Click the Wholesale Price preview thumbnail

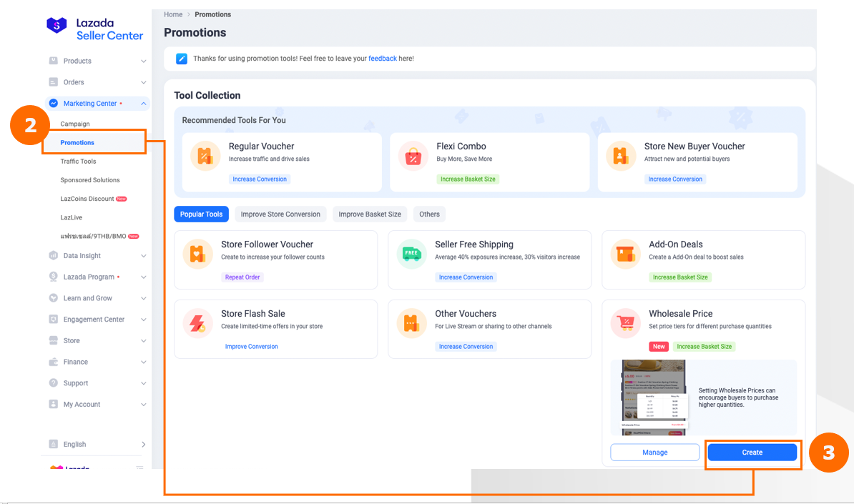654,397
